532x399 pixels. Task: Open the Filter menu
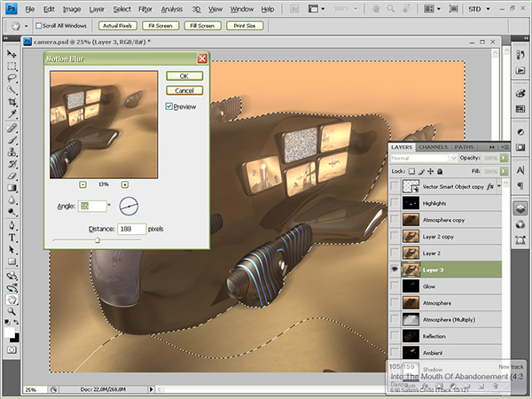pyautogui.click(x=146, y=8)
